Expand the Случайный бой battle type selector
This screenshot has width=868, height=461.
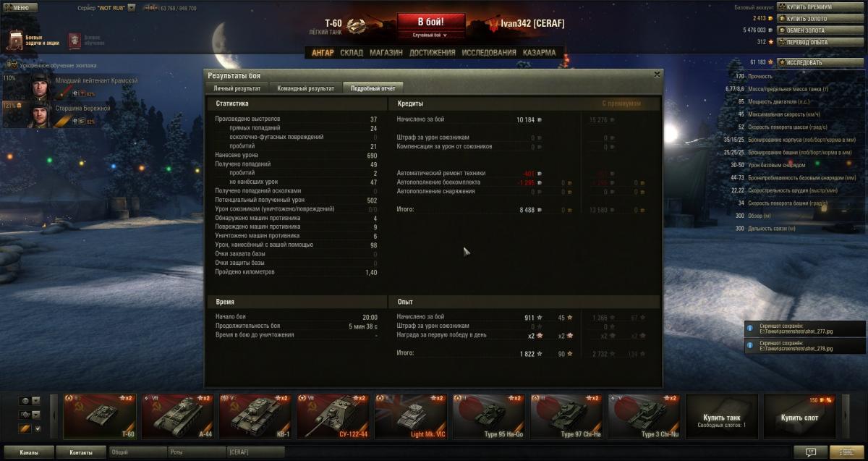(430, 35)
